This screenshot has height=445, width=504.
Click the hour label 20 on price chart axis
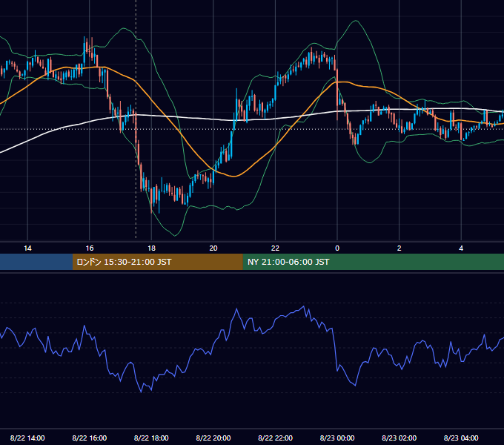click(x=213, y=248)
